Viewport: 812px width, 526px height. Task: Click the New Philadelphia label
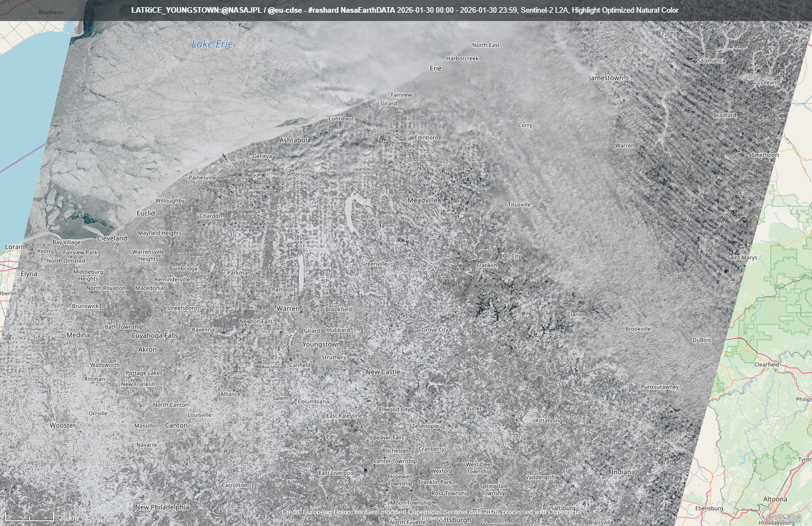(x=162, y=507)
